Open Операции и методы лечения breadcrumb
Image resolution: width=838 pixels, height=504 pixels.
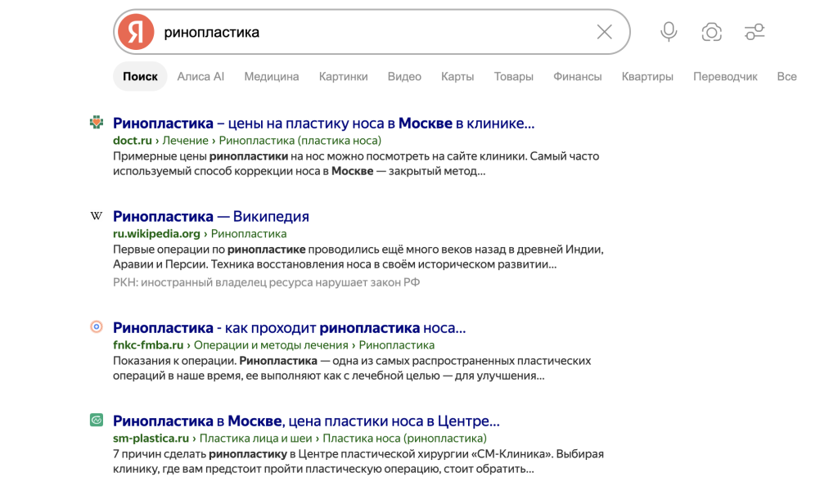(x=271, y=344)
